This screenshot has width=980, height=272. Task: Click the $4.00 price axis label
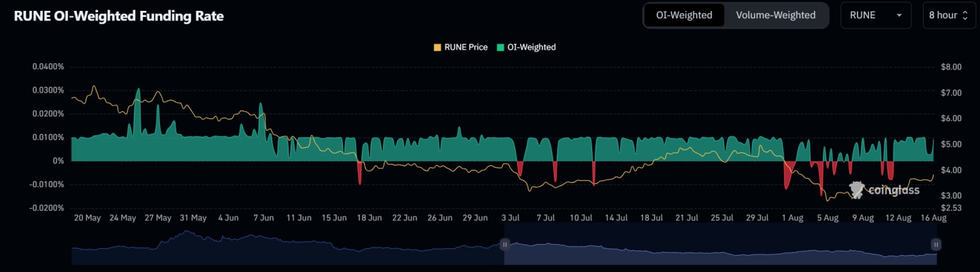(x=951, y=170)
